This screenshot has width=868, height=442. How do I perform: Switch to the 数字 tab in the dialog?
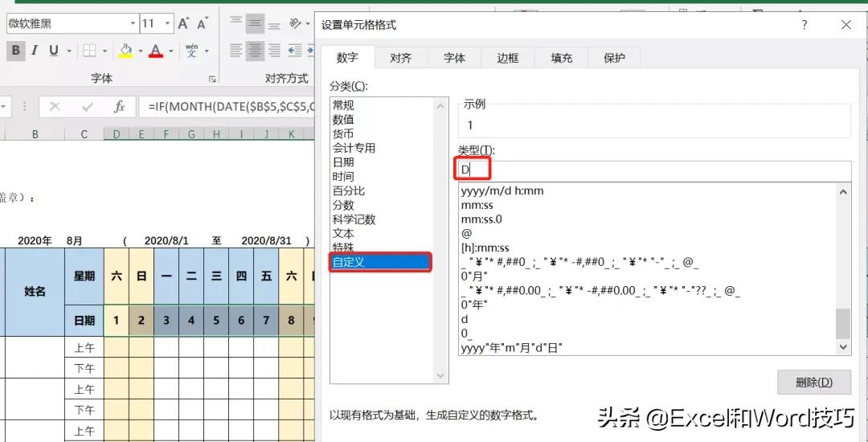(x=347, y=58)
